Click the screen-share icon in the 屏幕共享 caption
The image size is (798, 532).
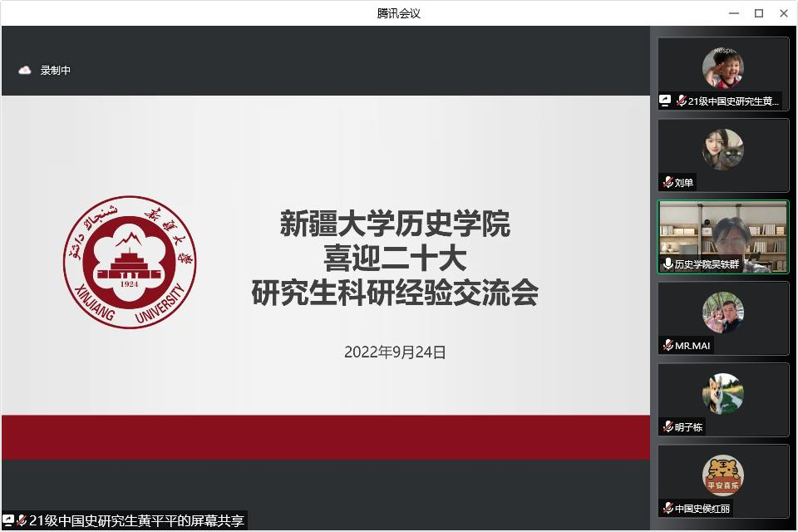point(7,520)
